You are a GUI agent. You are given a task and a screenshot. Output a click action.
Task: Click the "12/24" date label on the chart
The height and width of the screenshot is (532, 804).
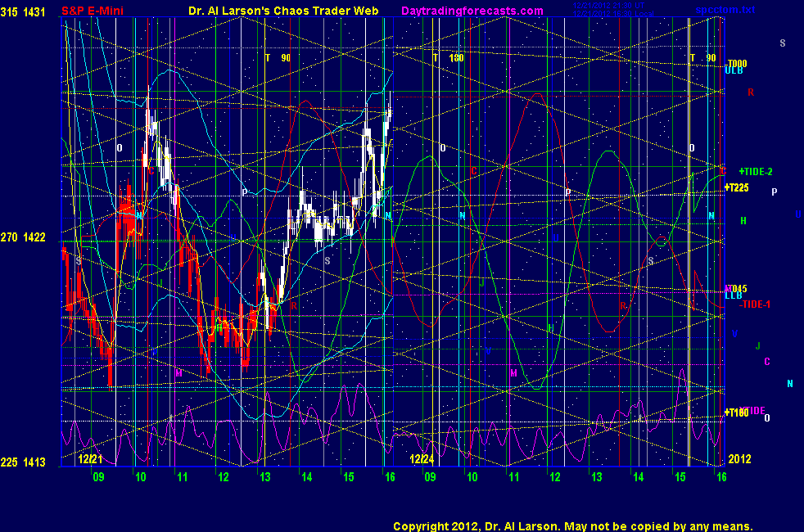click(422, 459)
